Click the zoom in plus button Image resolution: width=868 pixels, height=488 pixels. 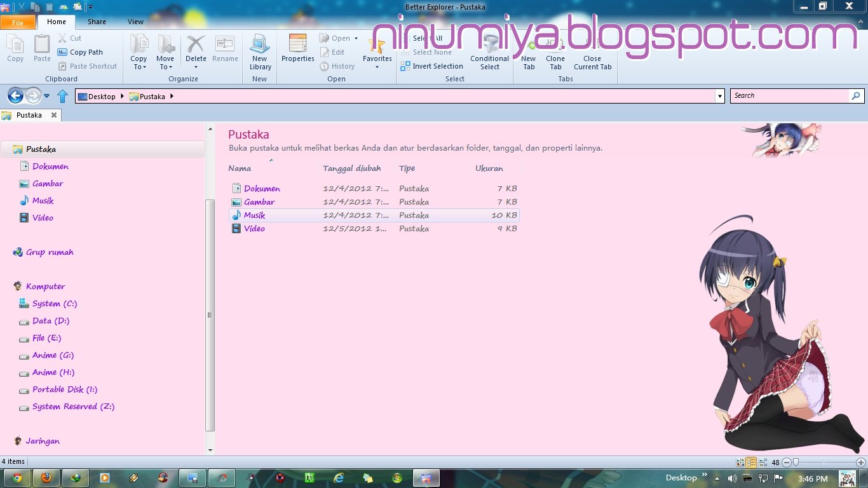click(861, 463)
